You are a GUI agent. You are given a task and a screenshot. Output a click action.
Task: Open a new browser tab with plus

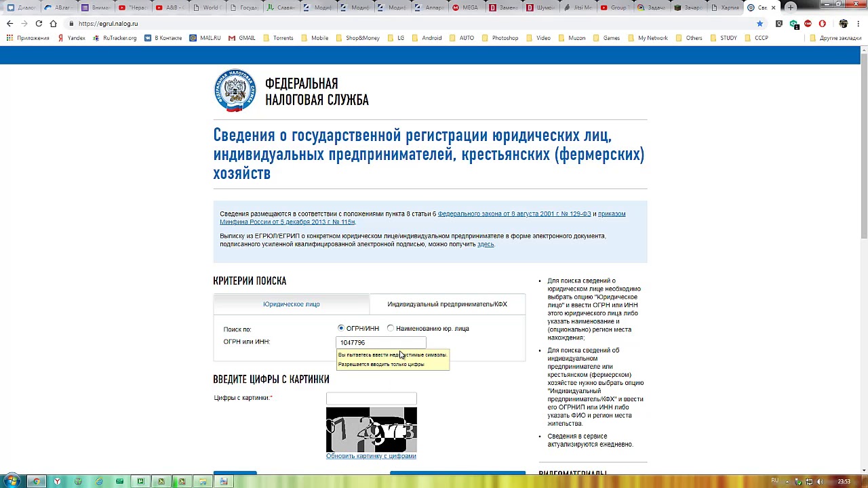click(x=791, y=7)
